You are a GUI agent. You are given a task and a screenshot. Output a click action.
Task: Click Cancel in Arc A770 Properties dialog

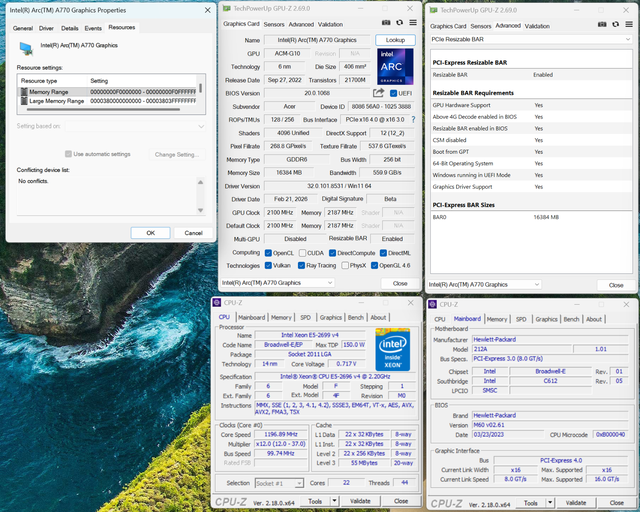[193, 233]
